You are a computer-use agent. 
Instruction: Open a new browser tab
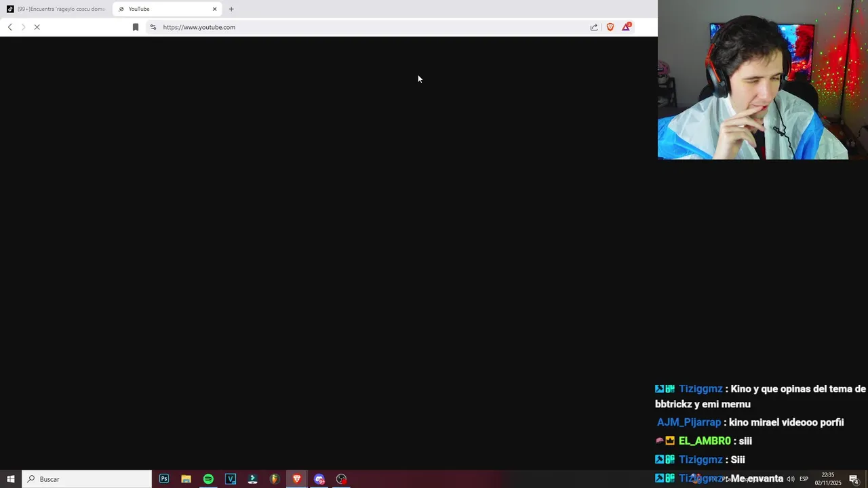click(x=231, y=9)
